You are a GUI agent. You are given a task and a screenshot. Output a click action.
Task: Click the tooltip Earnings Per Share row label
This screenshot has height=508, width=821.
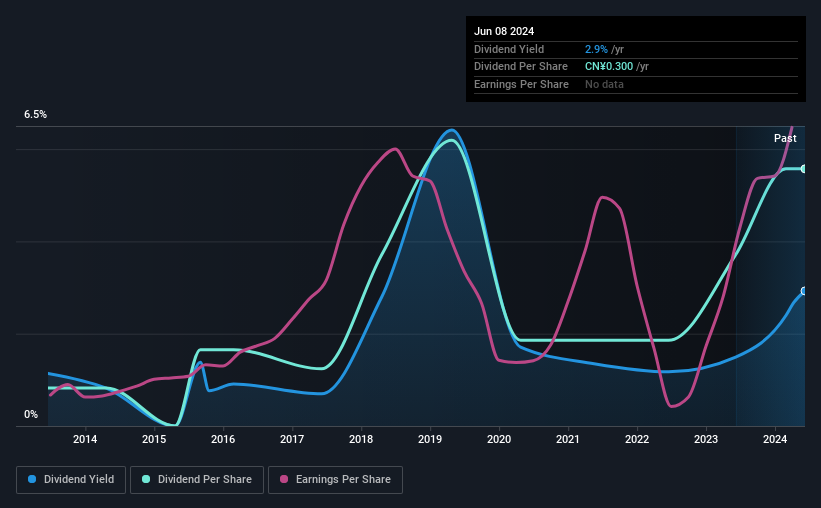tap(521, 84)
